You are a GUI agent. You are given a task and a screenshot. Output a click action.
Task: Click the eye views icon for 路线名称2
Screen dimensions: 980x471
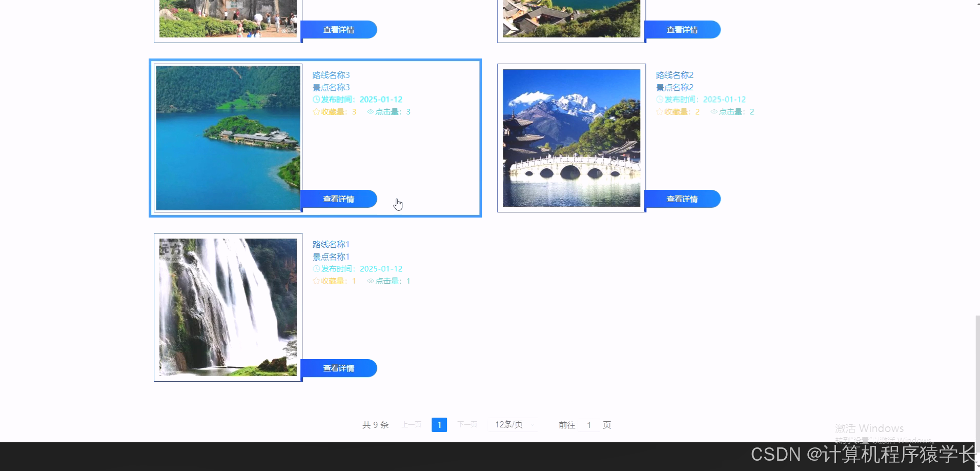(714, 112)
